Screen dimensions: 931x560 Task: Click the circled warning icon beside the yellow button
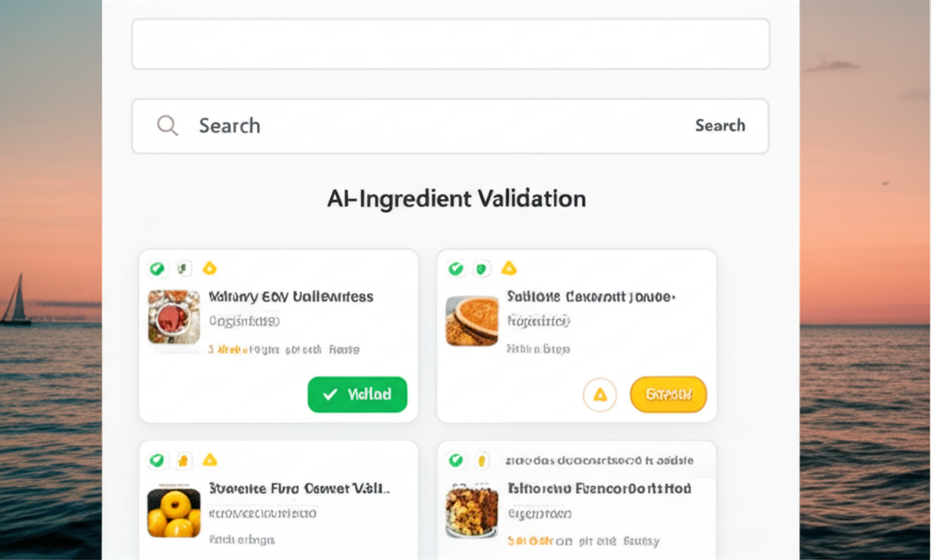600,394
